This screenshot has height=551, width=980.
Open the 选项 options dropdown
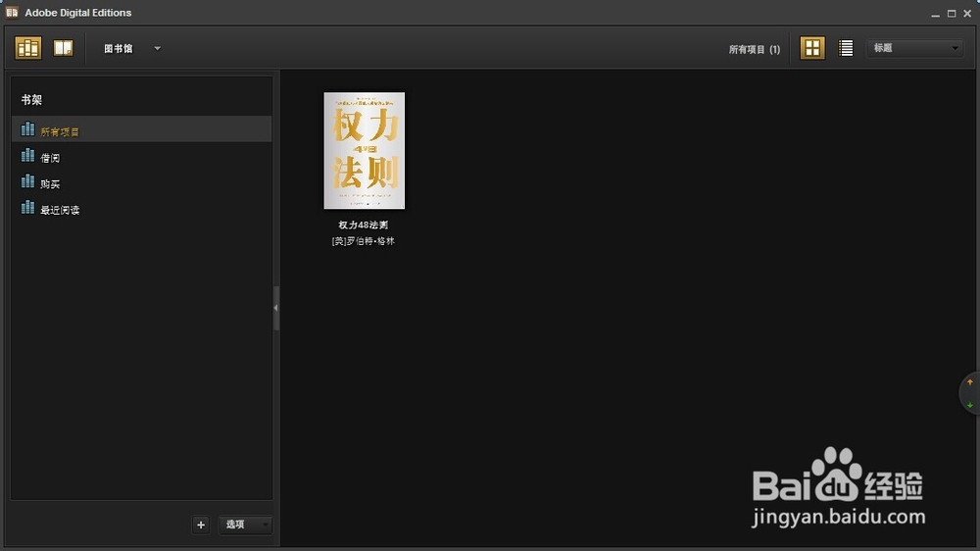pyautogui.click(x=245, y=525)
